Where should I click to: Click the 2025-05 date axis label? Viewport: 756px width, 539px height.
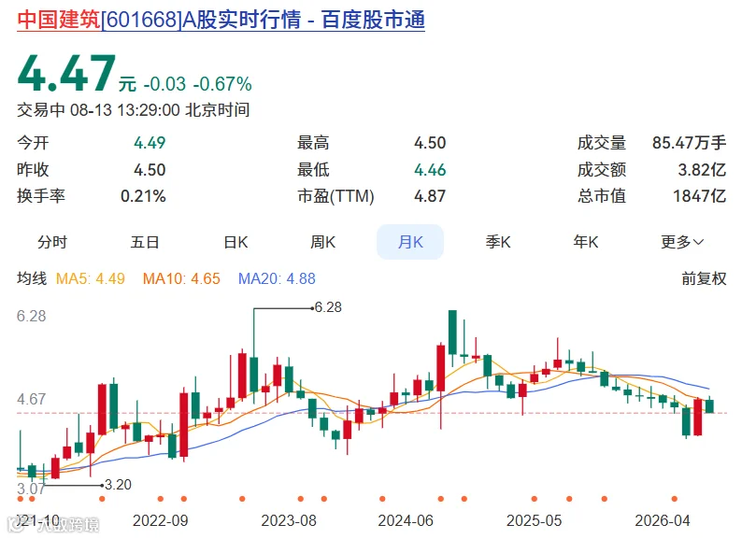535,520
